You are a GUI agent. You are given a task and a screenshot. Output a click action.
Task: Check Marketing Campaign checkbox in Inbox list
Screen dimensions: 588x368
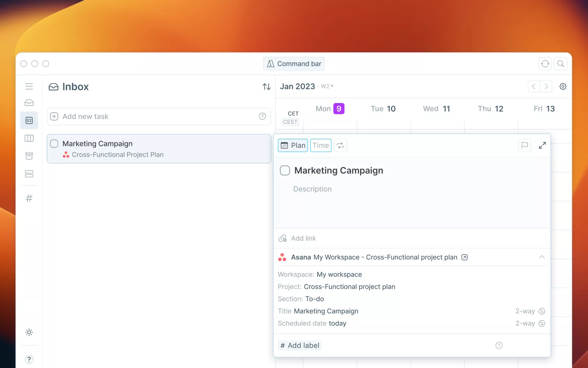click(54, 144)
